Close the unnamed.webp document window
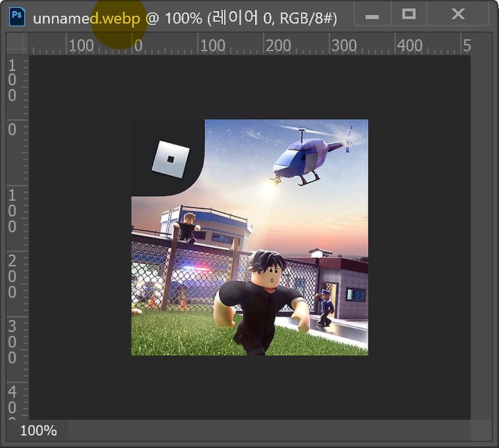 click(x=458, y=14)
